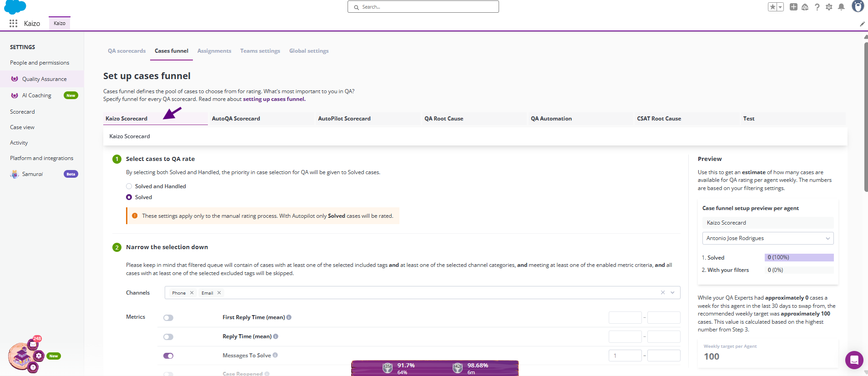This screenshot has height=376, width=868.
Task: Show info for First Reply Time (mean)
Action: (x=289, y=317)
